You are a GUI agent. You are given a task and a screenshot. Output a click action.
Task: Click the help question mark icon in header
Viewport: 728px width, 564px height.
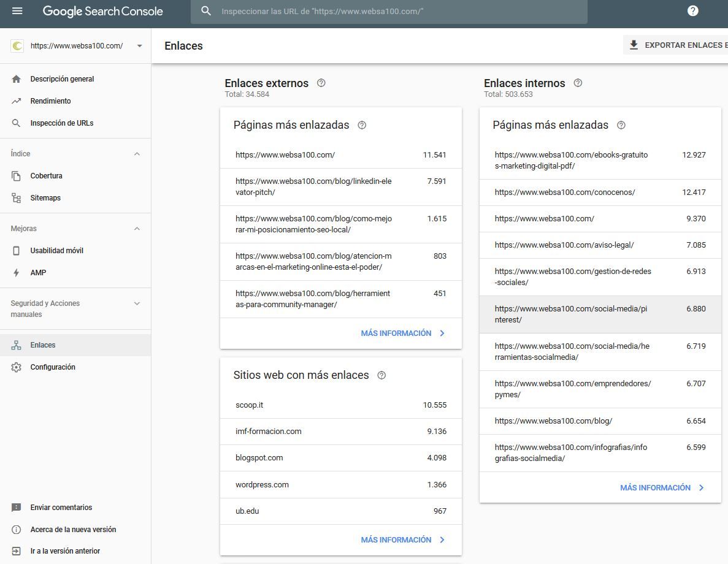[x=692, y=11]
